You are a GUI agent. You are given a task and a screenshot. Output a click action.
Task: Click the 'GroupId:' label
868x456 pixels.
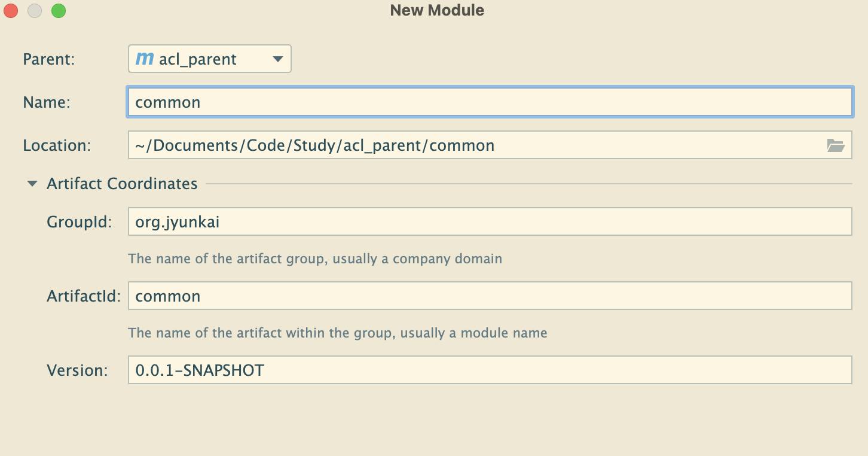[x=80, y=222]
